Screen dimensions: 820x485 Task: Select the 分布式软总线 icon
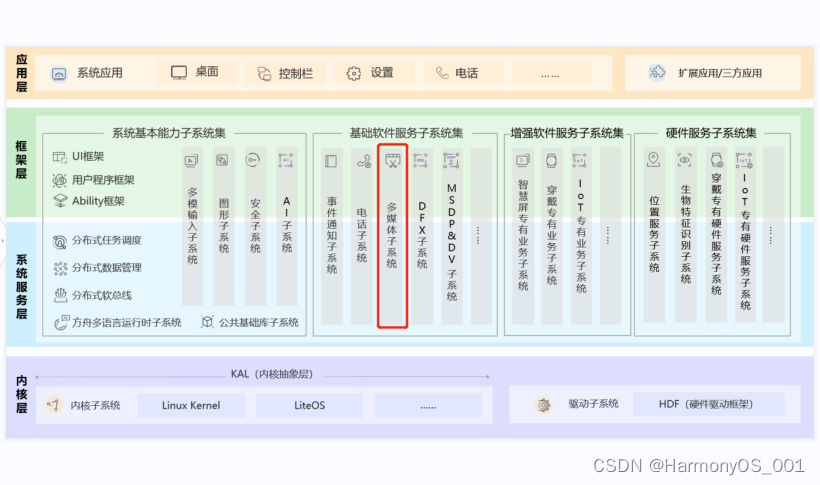(x=61, y=295)
